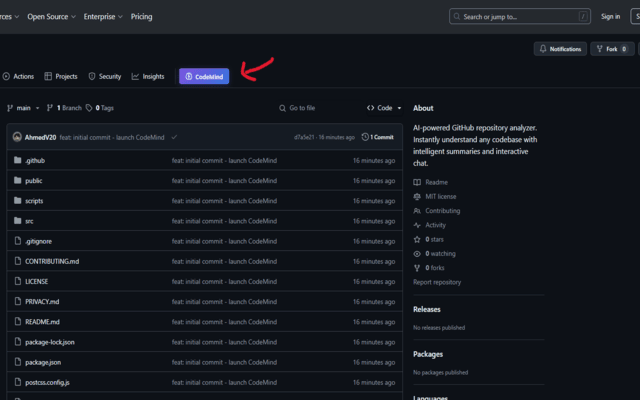Open the Releases section heading
Viewport: 640px width, 400px height.
pos(427,309)
